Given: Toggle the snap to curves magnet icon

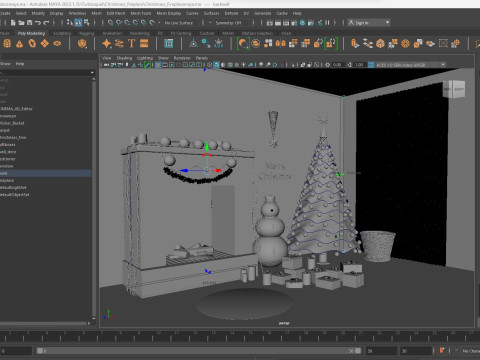Looking at the screenshot, I should [x=119, y=23].
